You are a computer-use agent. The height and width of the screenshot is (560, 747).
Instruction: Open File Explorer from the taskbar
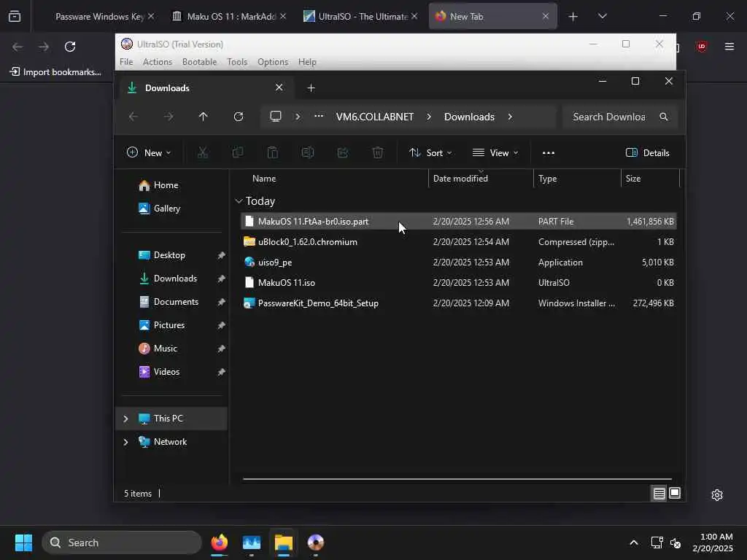tap(284, 542)
